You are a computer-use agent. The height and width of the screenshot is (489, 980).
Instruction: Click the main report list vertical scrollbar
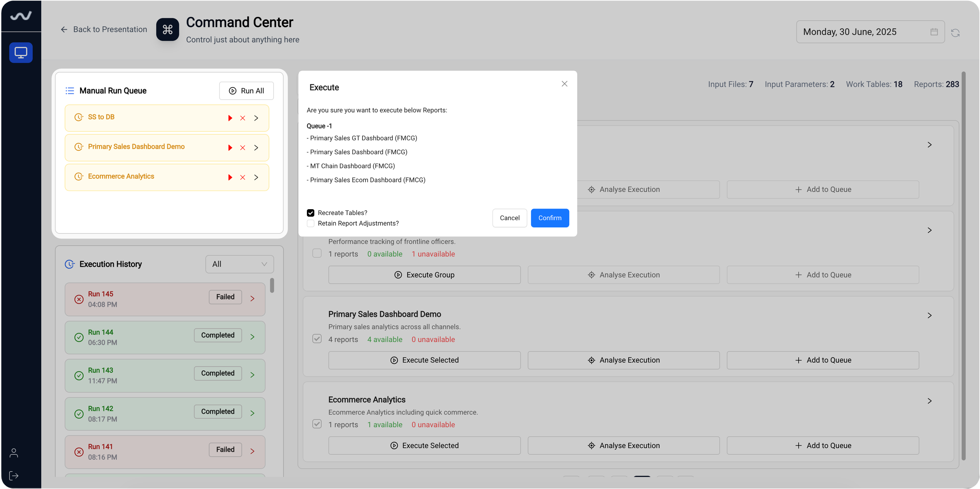[964, 266]
